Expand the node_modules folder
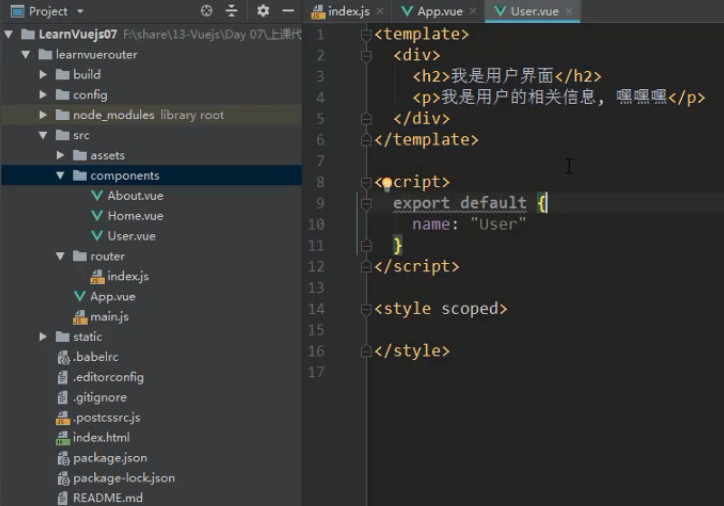Viewport: 724px width, 506px height. (x=43, y=114)
